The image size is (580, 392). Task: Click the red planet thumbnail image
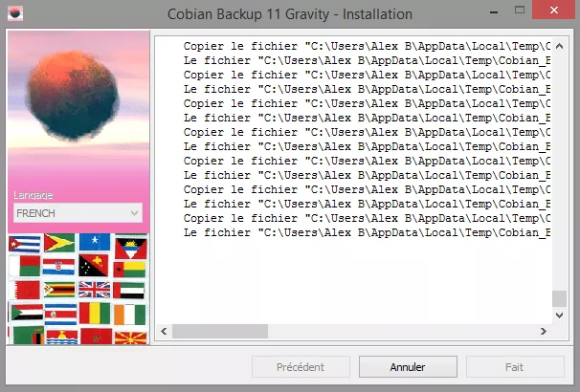tap(73, 96)
